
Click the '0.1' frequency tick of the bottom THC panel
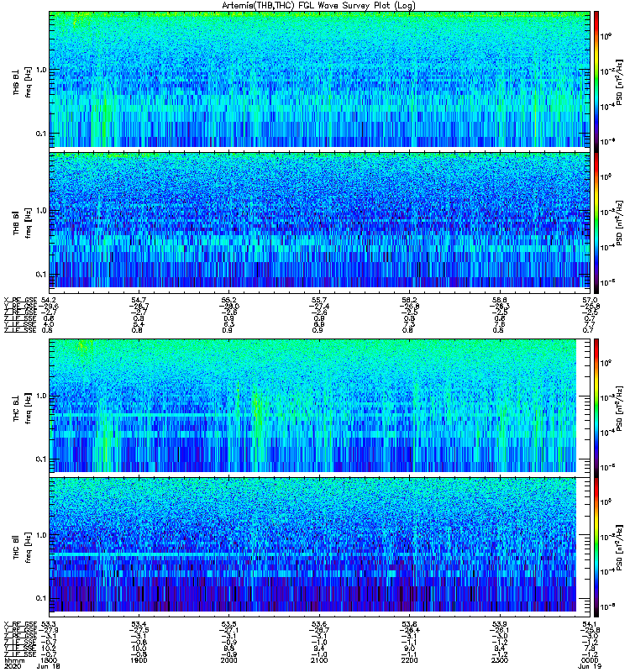tap(41, 598)
